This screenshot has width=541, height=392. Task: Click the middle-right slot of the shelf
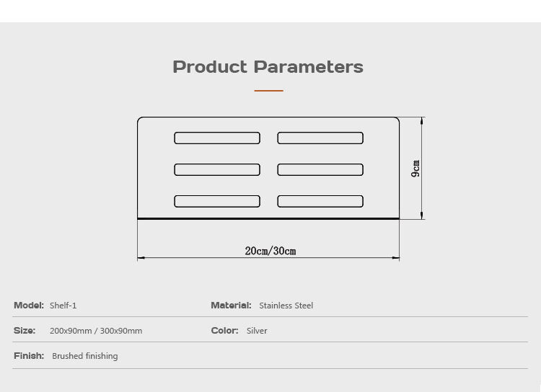point(320,170)
